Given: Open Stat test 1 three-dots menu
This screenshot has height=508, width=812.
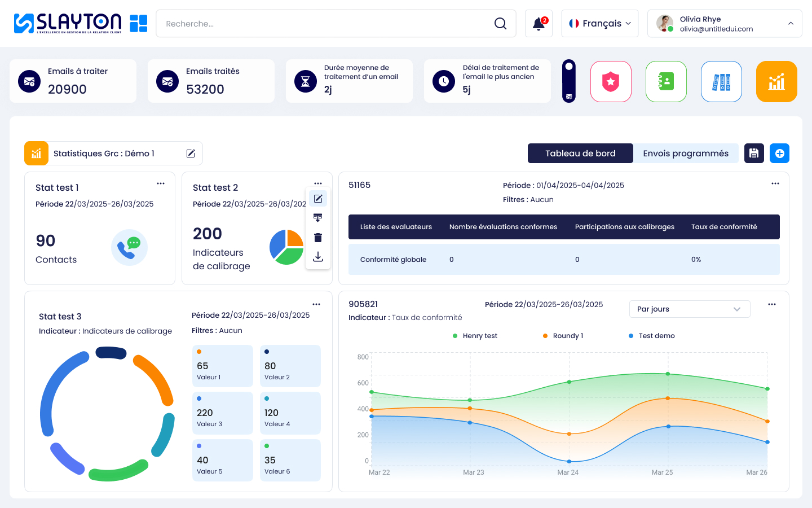Looking at the screenshot, I should tap(161, 183).
